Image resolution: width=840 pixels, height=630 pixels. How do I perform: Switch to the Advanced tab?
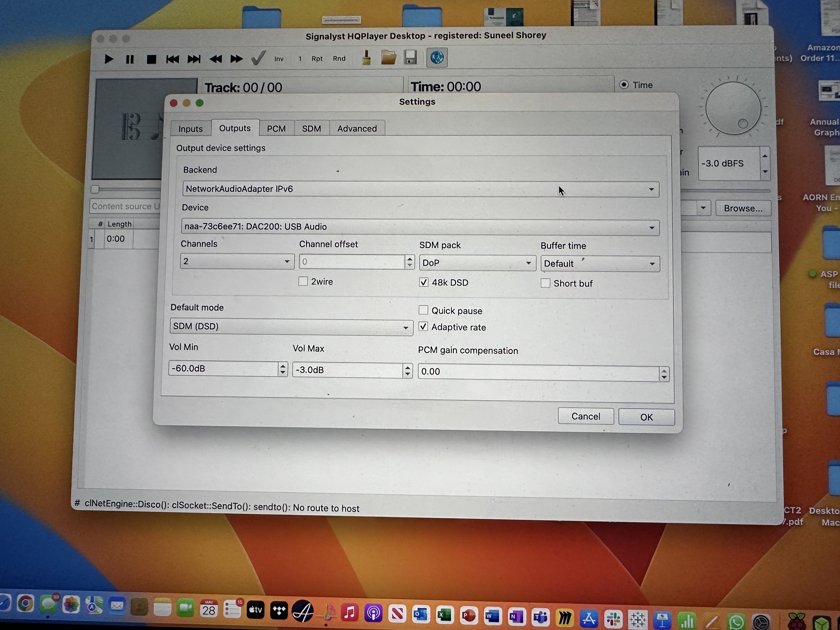(357, 128)
